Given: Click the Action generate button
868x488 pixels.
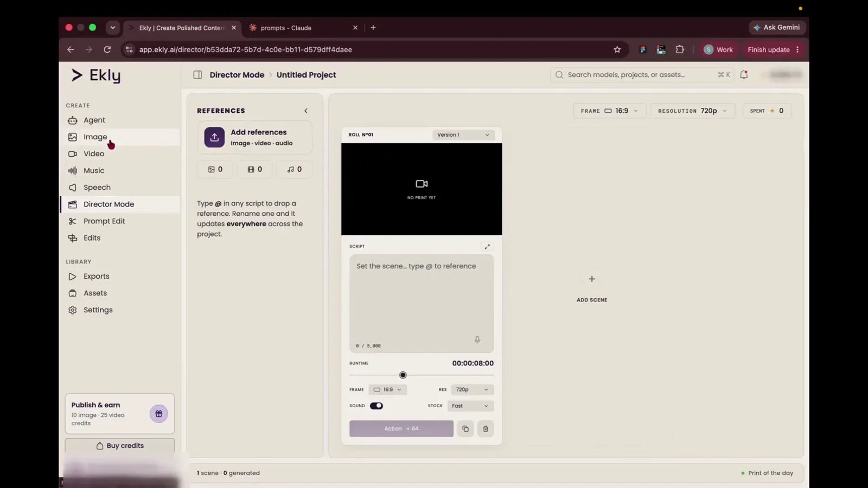Looking at the screenshot, I should (x=401, y=428).
